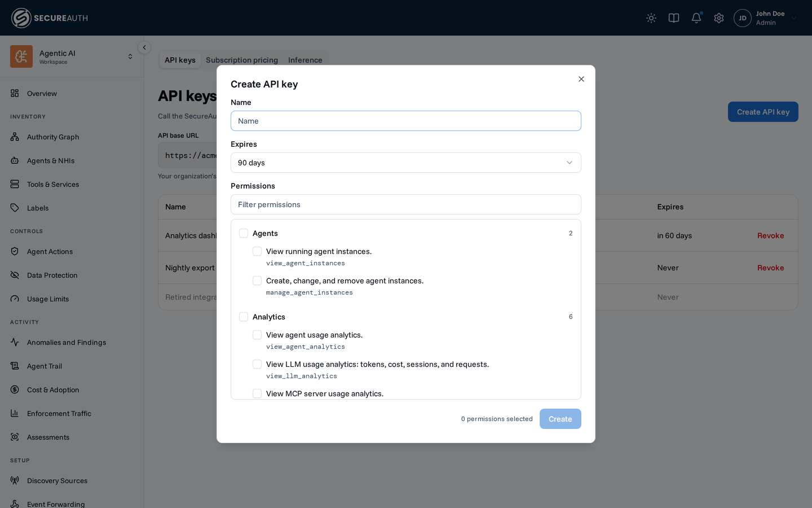Viewport: 812px width, 508px height.
Task: Check View agent usage analytics
Action: point(257,335)
